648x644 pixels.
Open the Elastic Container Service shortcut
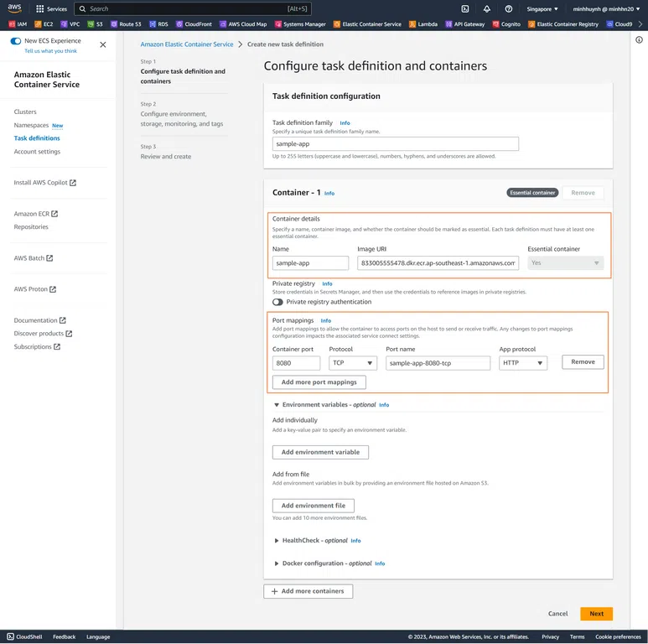pyautogui.click(x=367, y=24)
